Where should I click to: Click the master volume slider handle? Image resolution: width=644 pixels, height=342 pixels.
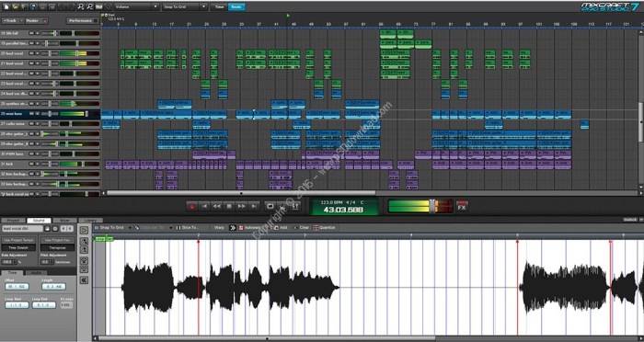pos(431,206)
